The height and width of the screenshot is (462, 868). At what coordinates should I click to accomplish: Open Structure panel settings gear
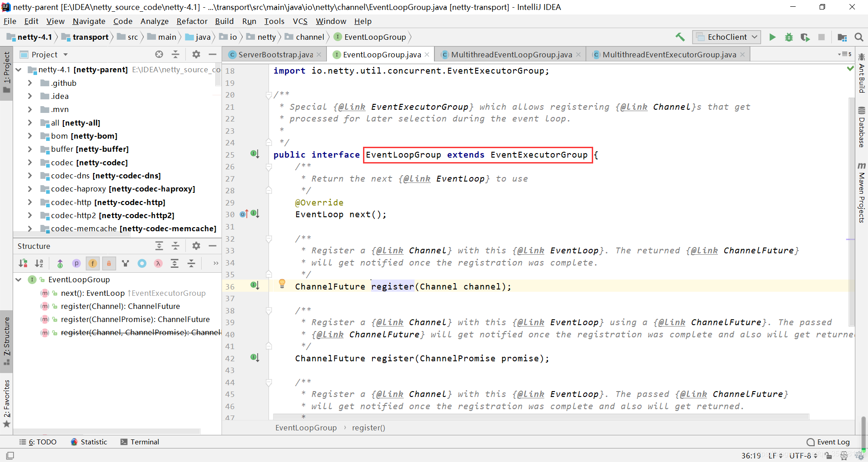(x=196, y=246)
